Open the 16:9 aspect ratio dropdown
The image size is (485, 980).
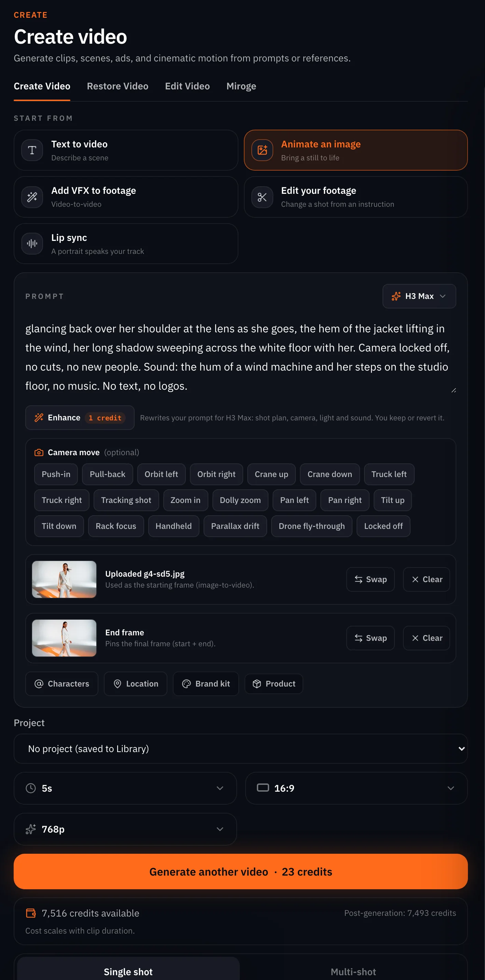[x=356, y=788]
